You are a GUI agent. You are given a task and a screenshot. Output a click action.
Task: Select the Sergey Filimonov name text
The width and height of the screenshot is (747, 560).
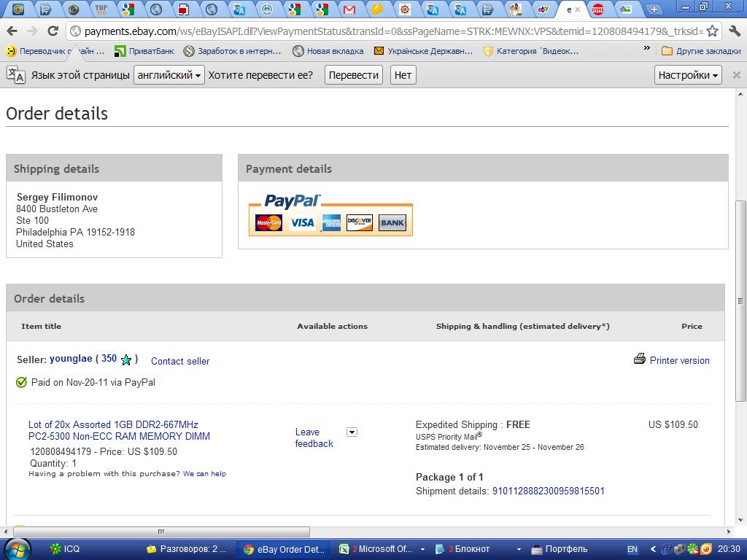[57, 197]
